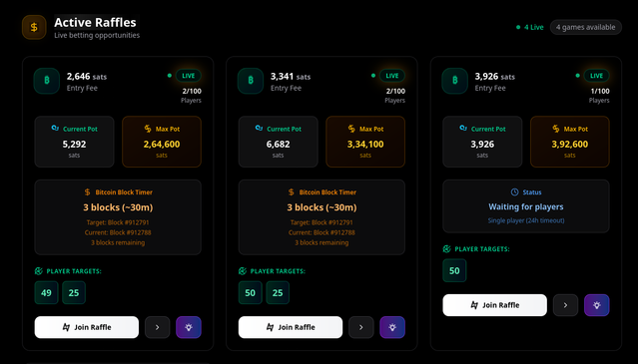Select player target 50 in the third raffle
This screenshot has width=638, height=364.
[x=454, y=270]
